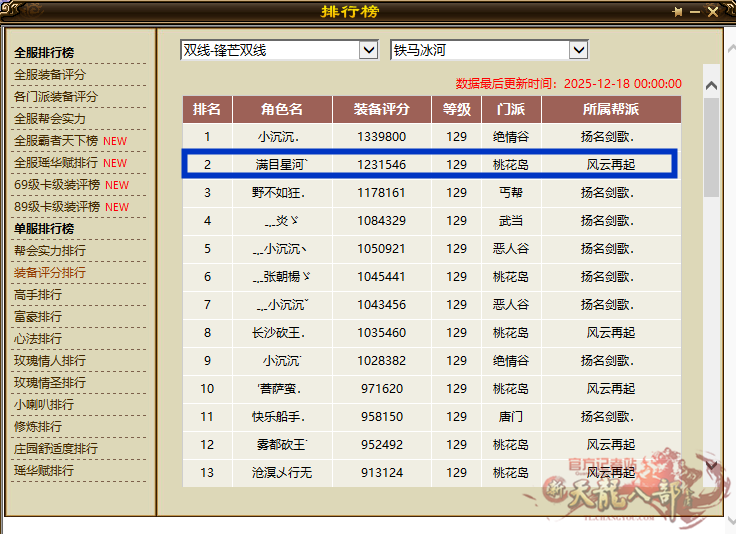Open 高手排行 ranking
The width and height of the screenshot is (736, 534).
tap(38, 295)
